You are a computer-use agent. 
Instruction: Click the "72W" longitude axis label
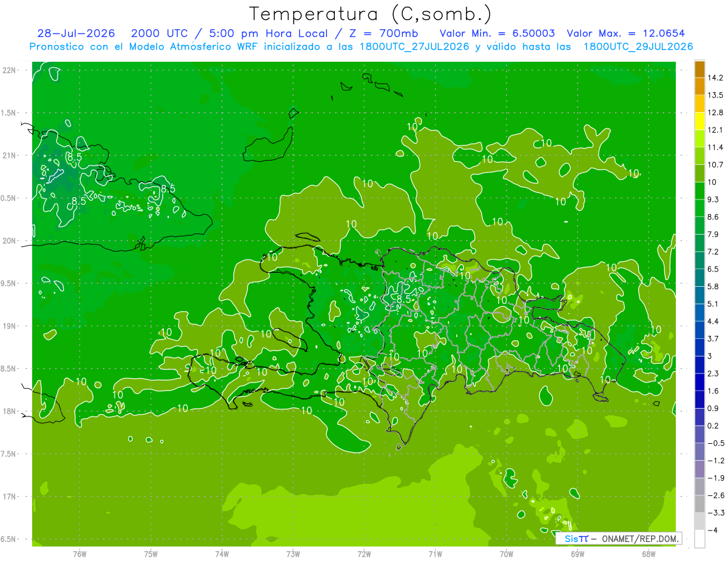(364, 554)
